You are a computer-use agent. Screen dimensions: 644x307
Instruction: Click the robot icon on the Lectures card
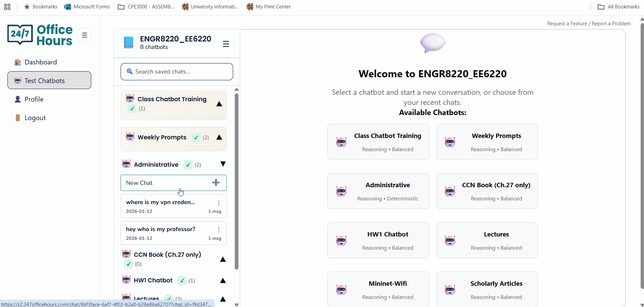click(x=450, y=240)
